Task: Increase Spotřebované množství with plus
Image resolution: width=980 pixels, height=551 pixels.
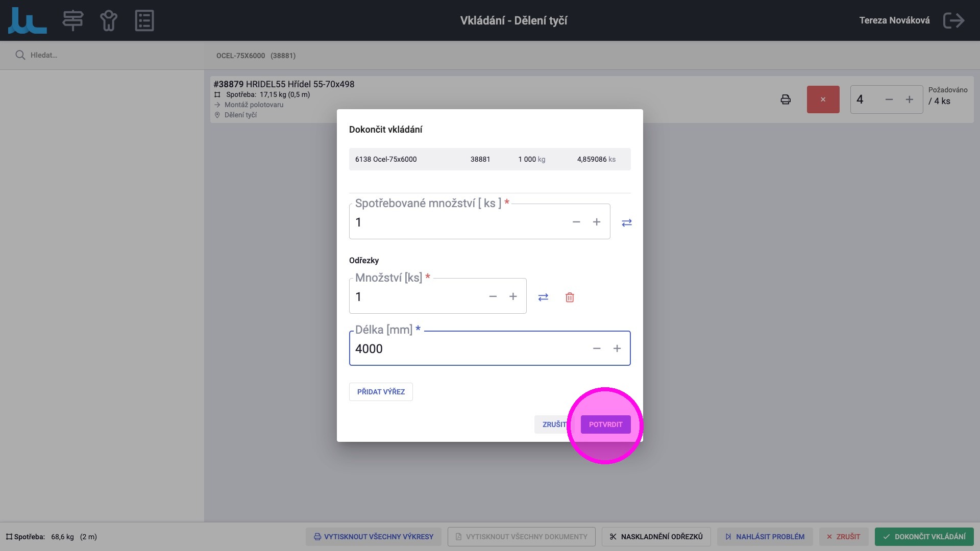Action: [597, 222]
